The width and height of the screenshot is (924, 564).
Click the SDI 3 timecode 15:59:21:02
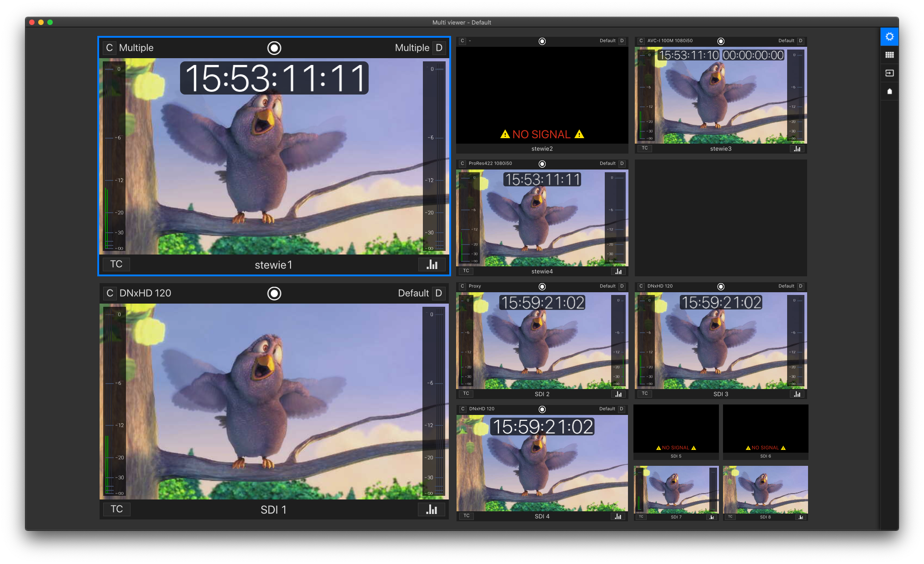[721, 303]
